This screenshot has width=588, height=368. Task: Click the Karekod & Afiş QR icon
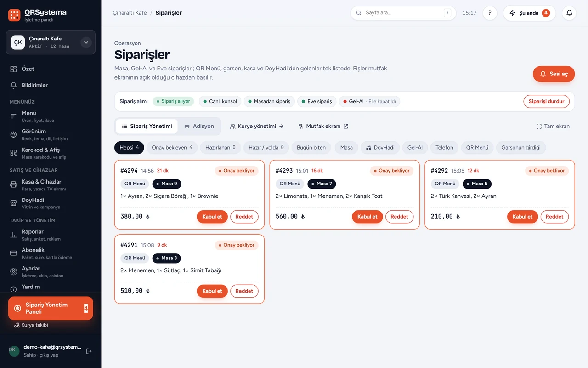pyautogui.click(x=13, y=153)
